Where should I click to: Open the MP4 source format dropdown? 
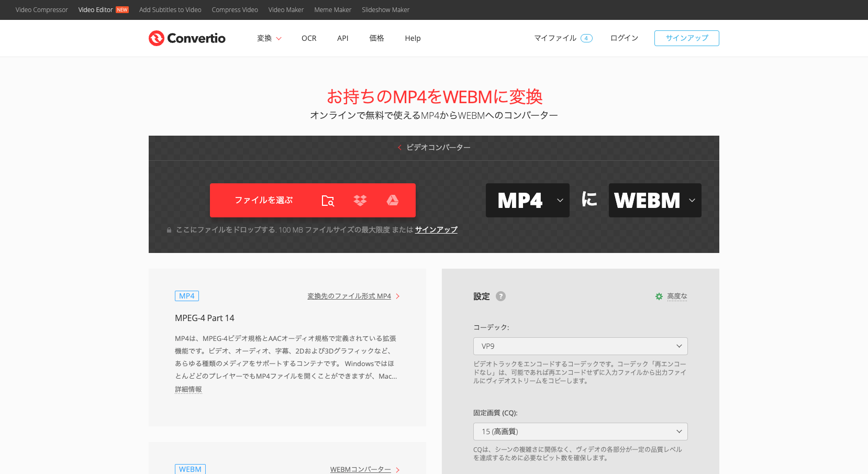point(527,201)
